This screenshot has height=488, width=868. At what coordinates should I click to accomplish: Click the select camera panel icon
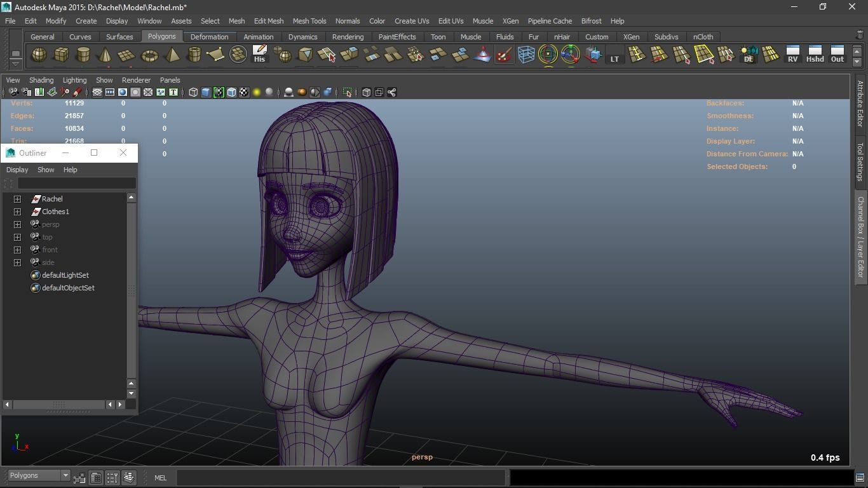[x=13, y=93]
